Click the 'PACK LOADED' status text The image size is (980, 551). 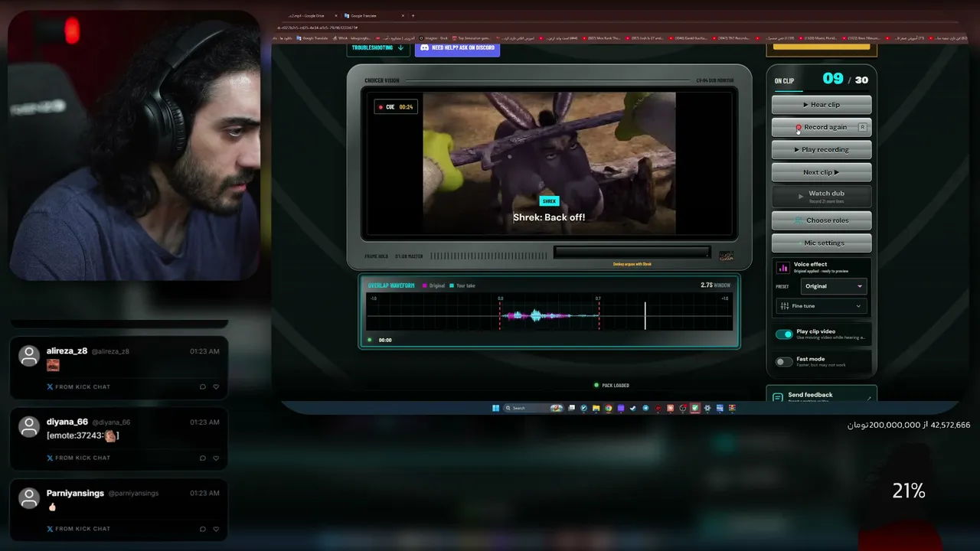pyautogui.click(x=612, y=385)
